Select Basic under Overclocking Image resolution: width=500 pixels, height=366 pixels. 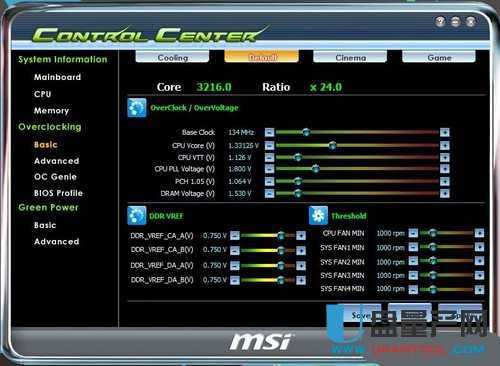click(46, 145)
